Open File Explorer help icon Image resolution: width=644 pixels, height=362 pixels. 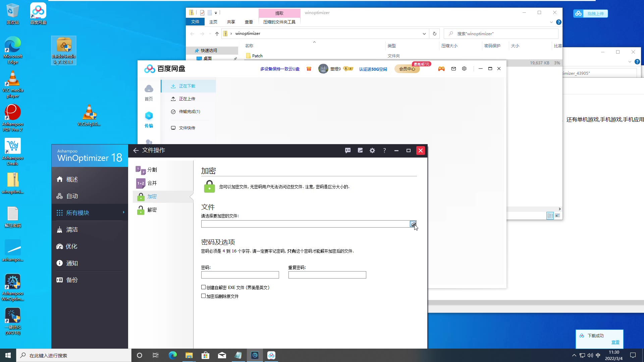559,22
